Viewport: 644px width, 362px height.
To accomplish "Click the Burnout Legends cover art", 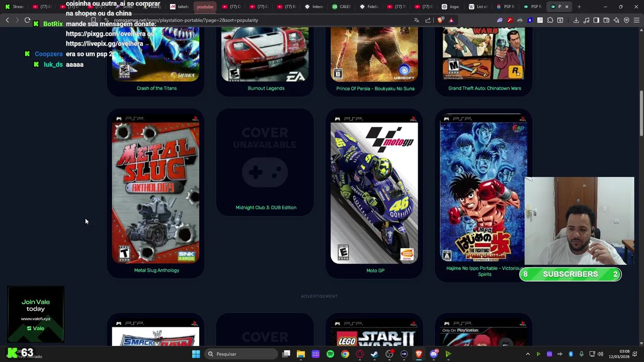I will pyautogui.click(x=265, y=54).
